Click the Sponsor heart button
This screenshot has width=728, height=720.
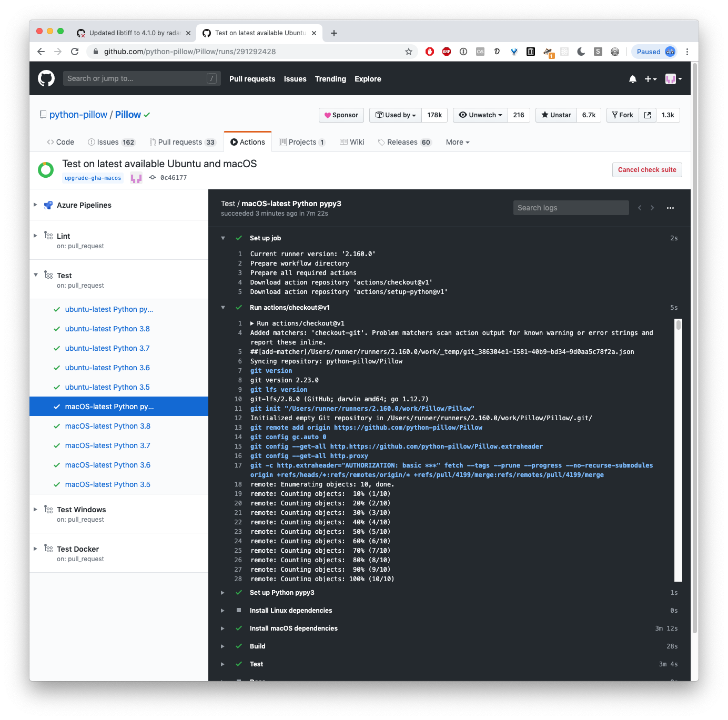click(341, 115)
